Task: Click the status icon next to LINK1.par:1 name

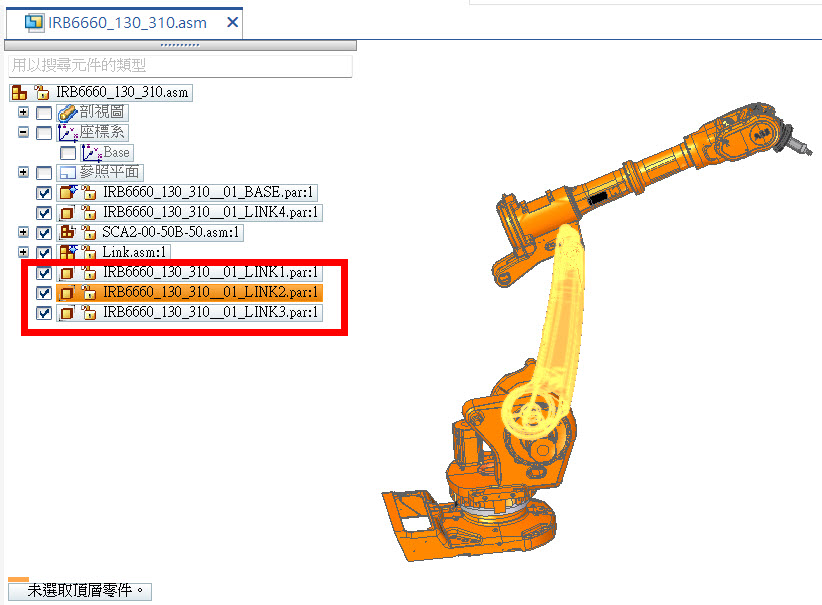Action: (x=90, y=273)
